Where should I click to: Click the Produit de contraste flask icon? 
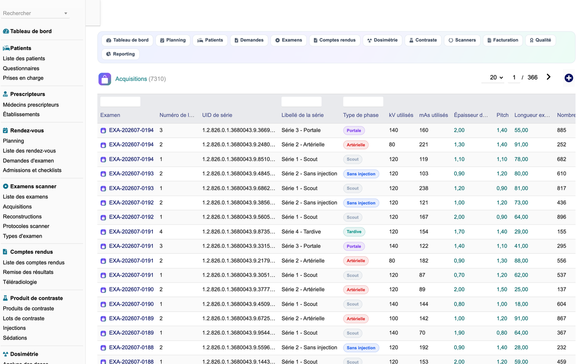point(5,298)
